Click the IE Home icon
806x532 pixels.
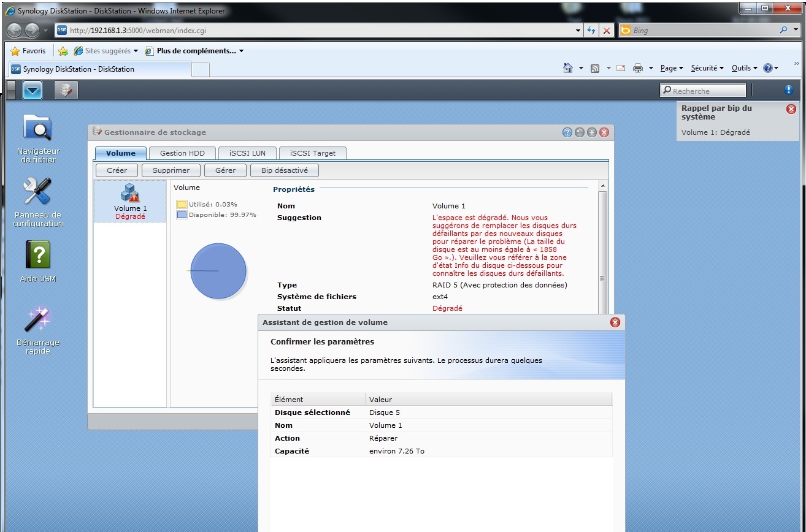pos(568,68)
